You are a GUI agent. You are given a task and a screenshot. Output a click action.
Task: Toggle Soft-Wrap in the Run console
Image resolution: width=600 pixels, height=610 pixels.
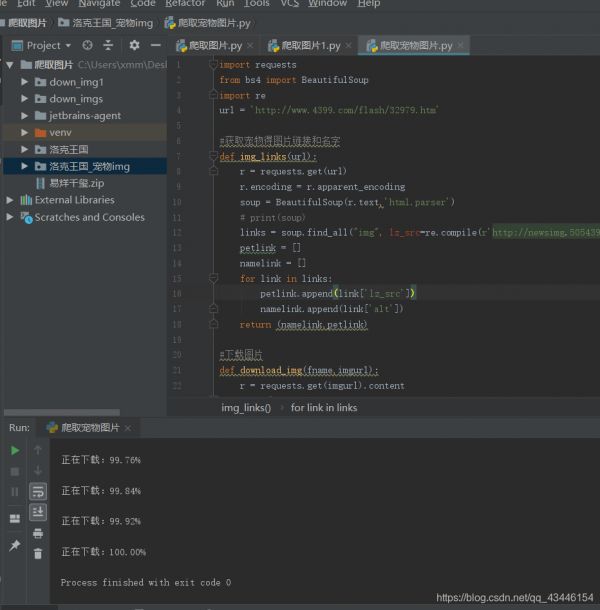coord(38,492)
